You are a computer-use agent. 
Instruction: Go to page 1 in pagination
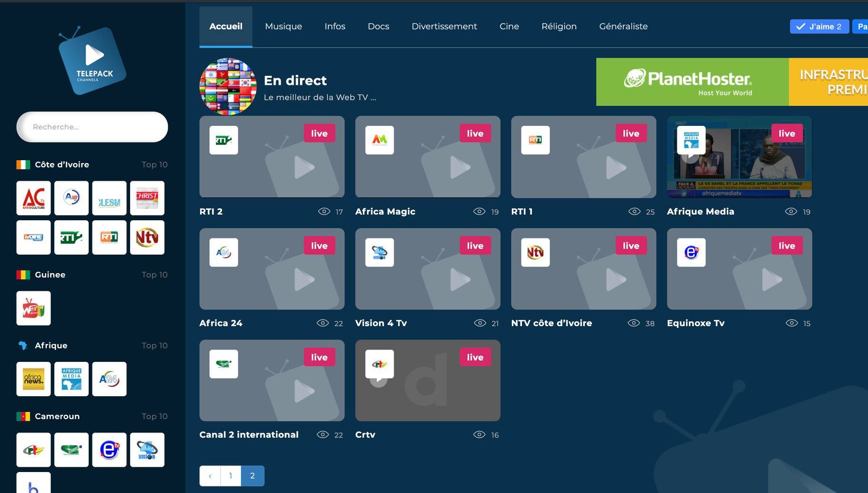231,476
